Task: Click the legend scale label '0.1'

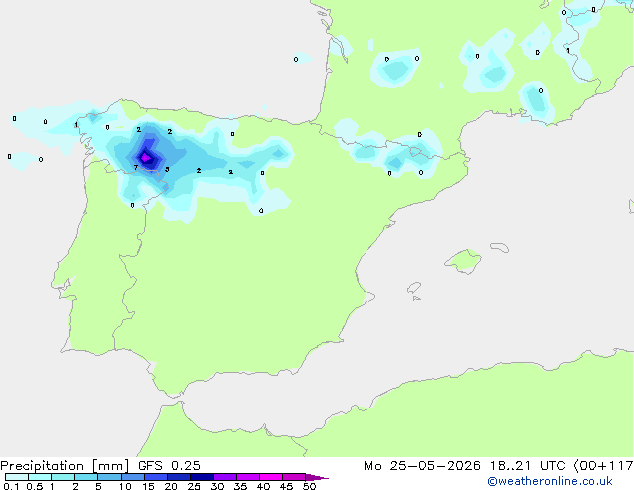Action: [11, 486]
